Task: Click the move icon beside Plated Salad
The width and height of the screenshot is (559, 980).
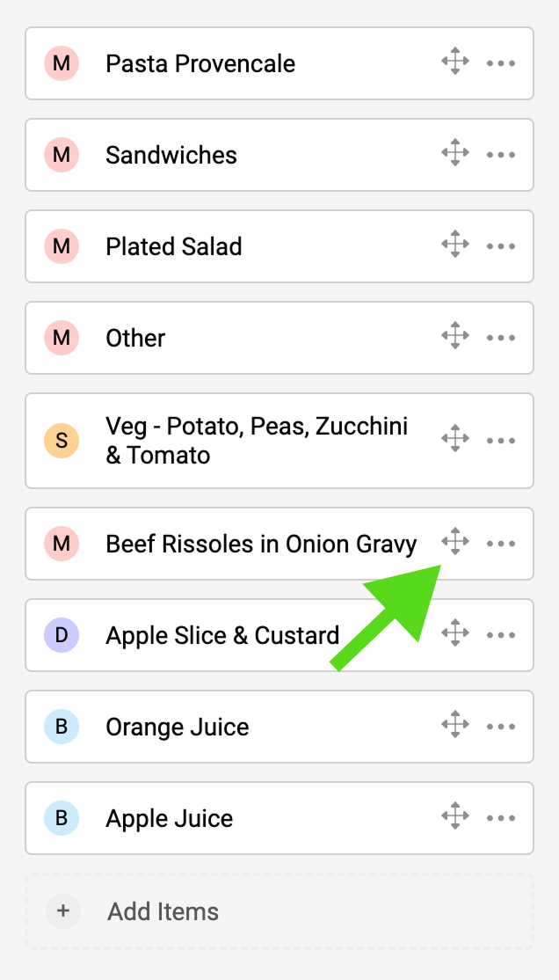Action: tap(454, 246)
